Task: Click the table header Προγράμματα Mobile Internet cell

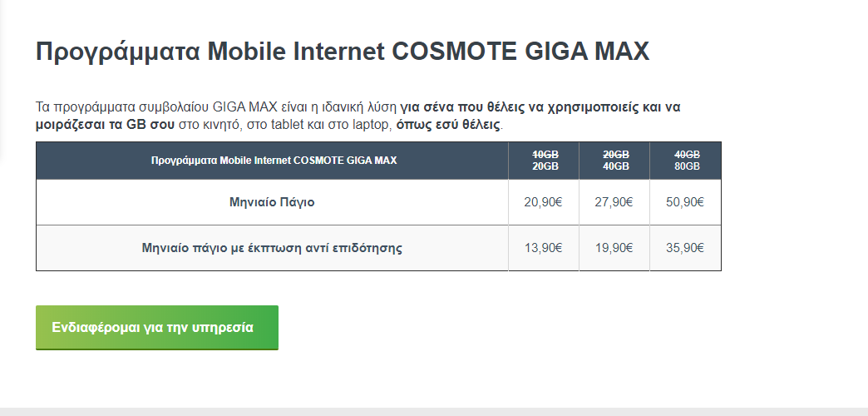Action: coord(273,161)
